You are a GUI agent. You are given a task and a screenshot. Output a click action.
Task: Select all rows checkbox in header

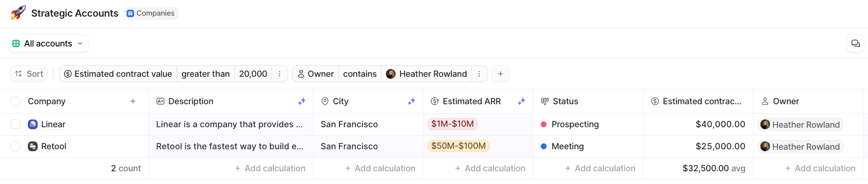(x=16, y=101)
